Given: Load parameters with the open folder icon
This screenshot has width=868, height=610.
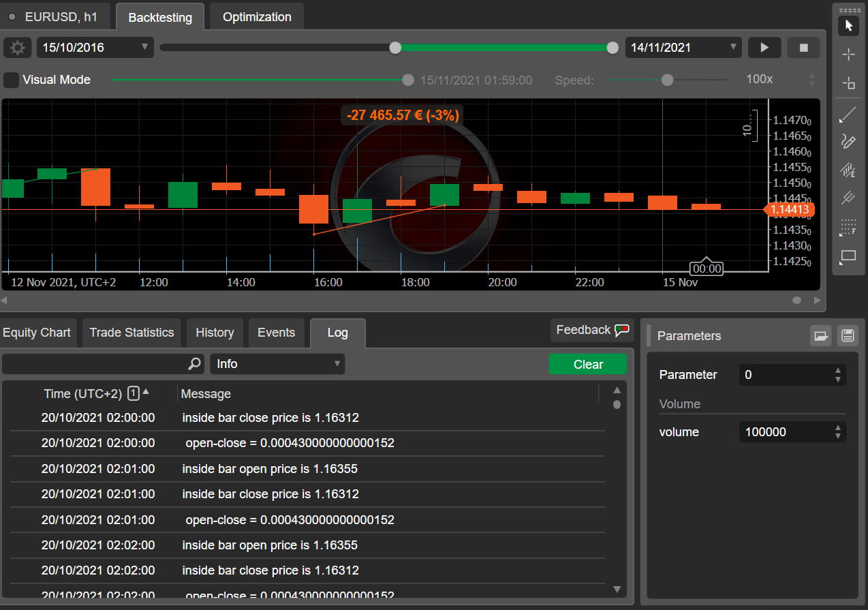Looking at the screenshot, I should pyautogui.click(x=820, y=335).
